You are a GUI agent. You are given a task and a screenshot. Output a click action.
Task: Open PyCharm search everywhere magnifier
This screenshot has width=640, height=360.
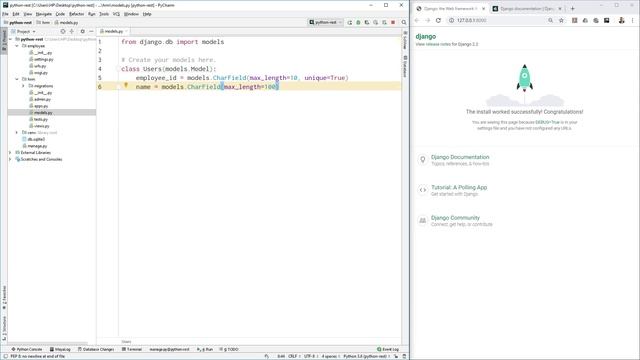pos(404,22)
